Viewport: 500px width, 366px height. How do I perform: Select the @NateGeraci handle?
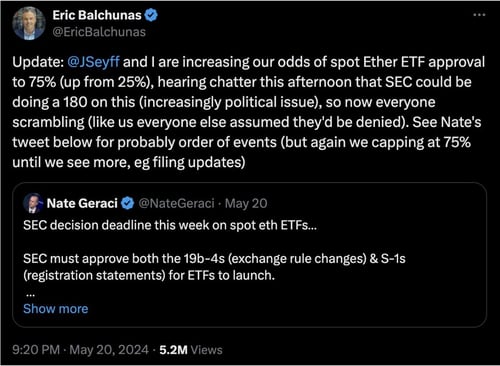click(x=176, y=203)
